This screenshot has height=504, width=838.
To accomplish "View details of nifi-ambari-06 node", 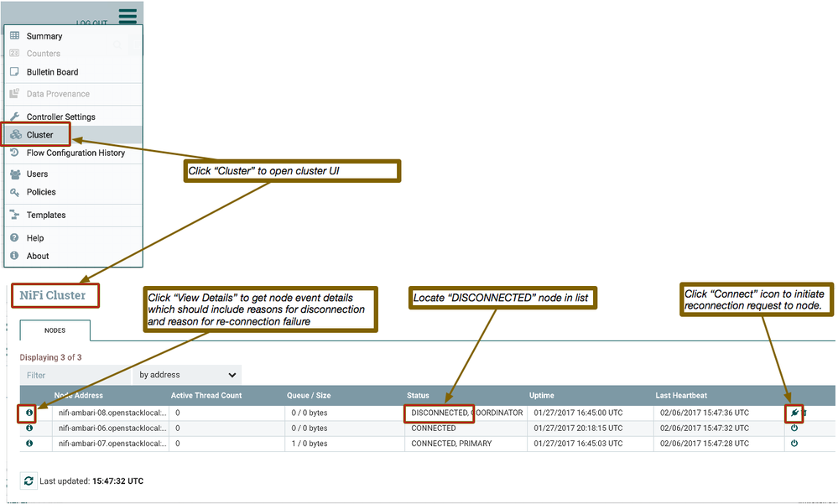I will click(x=29, y=428).
